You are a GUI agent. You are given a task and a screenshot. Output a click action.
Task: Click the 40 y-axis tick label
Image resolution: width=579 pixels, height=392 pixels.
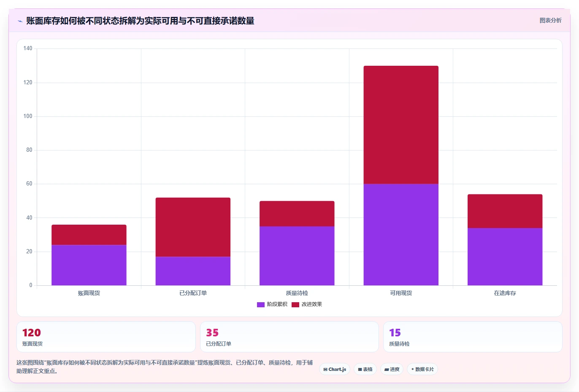click(x=29, y=218)
